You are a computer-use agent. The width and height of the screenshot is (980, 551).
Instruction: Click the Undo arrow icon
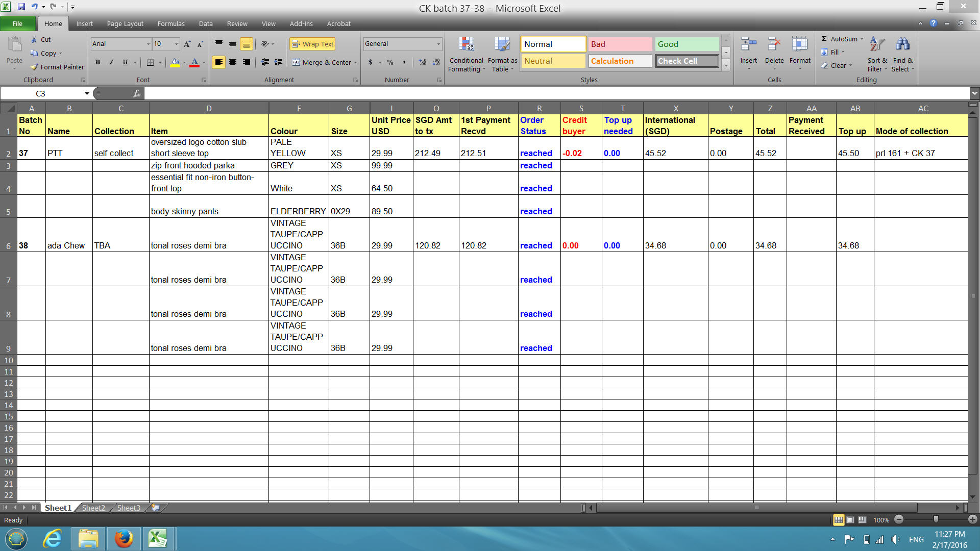click(x=34, y=7)
